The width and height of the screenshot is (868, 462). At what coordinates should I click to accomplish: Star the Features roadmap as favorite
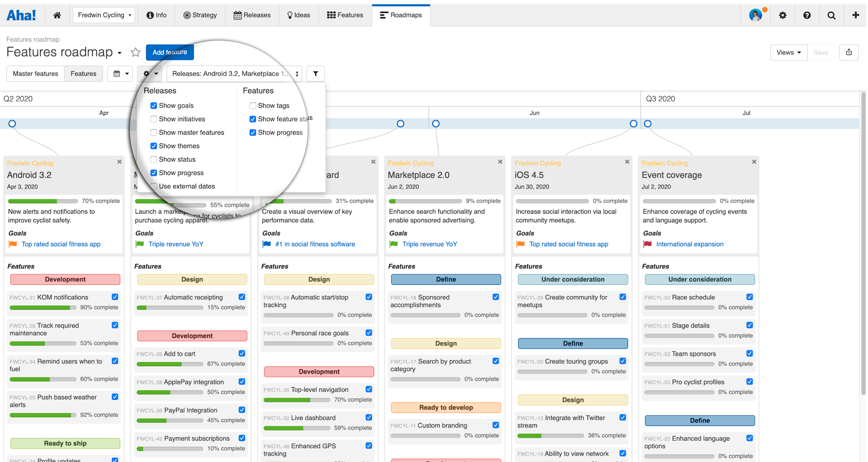[135, 53]
